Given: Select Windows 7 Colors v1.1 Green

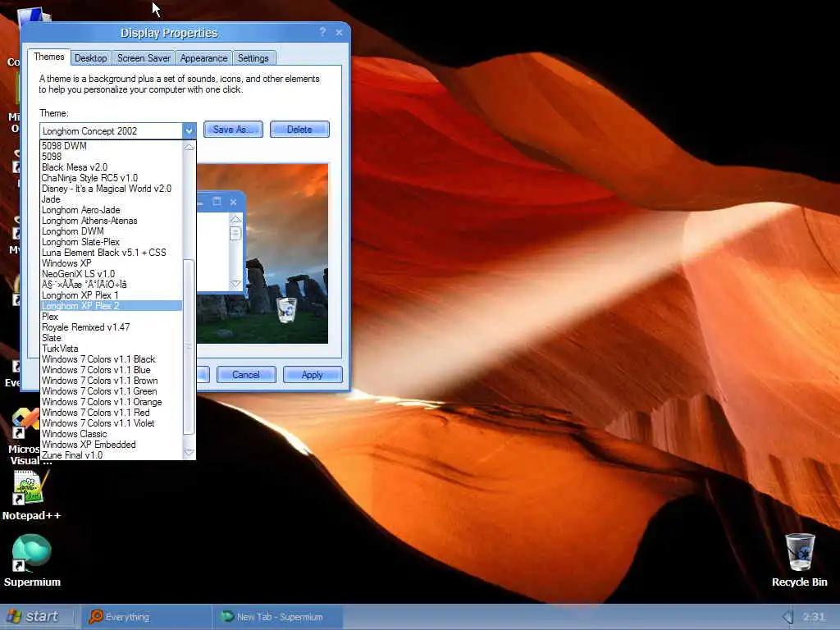Looking at the screenshot, I should tap(112, 391).
